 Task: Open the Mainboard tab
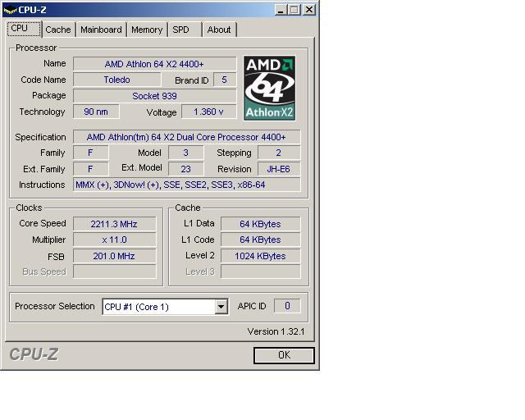tap(101, 30)
